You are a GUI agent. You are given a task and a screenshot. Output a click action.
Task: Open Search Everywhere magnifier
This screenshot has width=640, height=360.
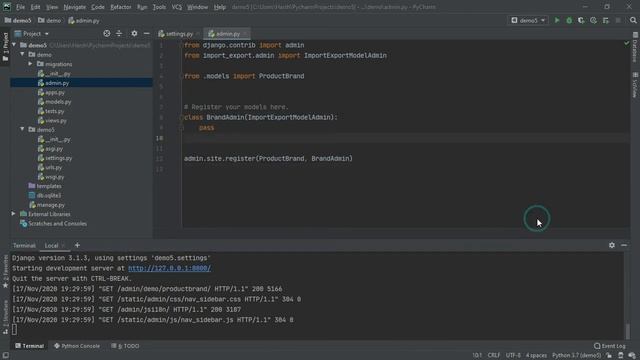click(x=633, y=20)
